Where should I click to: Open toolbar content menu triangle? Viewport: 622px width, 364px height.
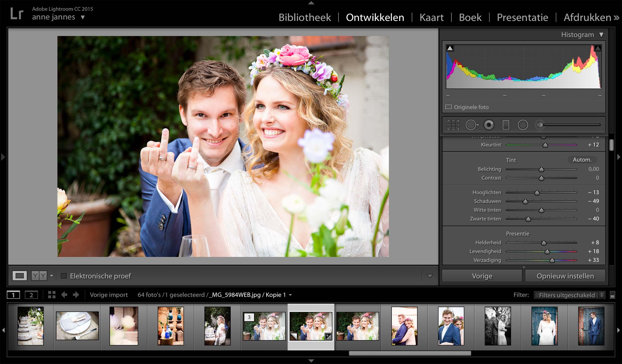click(x=430, y=276)
